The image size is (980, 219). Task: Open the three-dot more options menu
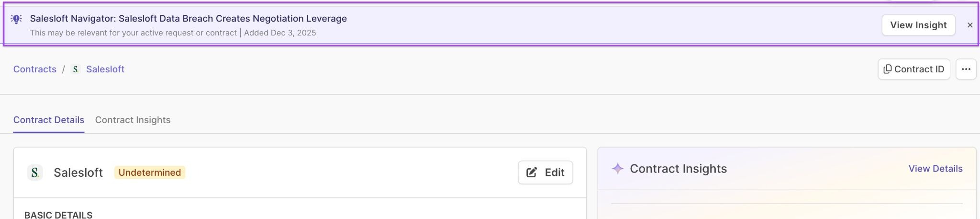pos(966,69)
